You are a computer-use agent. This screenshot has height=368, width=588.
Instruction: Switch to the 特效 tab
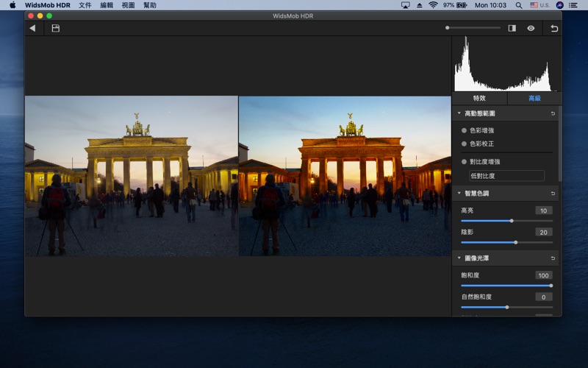click(x=478, y=98)
